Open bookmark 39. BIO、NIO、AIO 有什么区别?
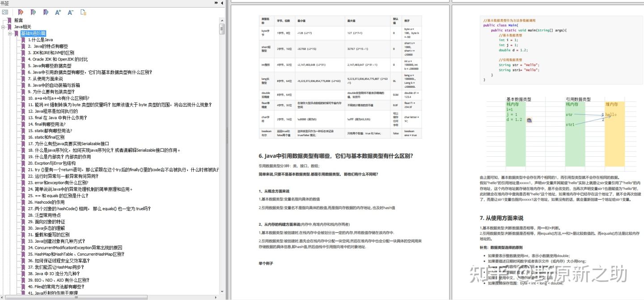Screen dimensions: 644x300 58,280
